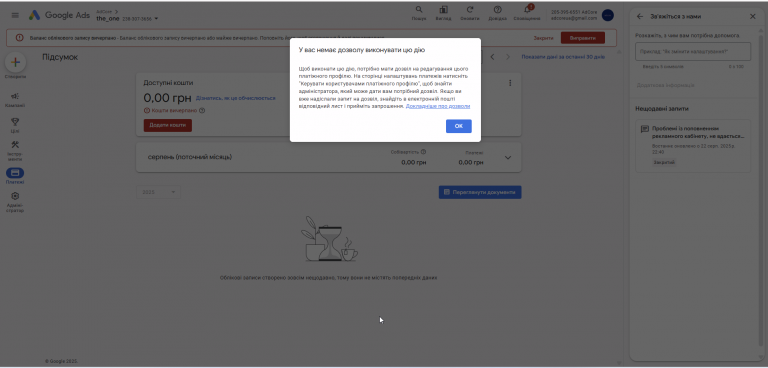
Task: Open Адміністратор in the sidebar
Action: point(15,202)
